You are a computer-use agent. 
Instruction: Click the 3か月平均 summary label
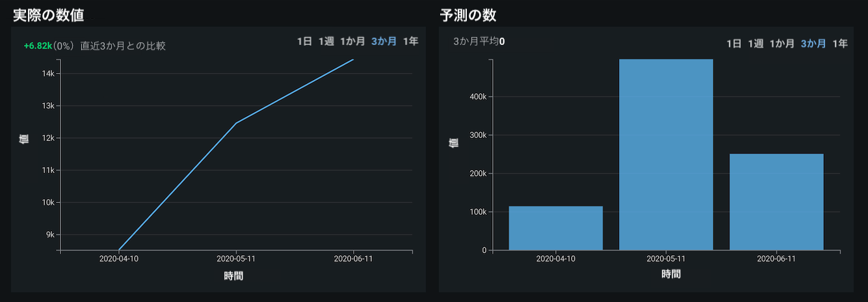coord(477,42)
